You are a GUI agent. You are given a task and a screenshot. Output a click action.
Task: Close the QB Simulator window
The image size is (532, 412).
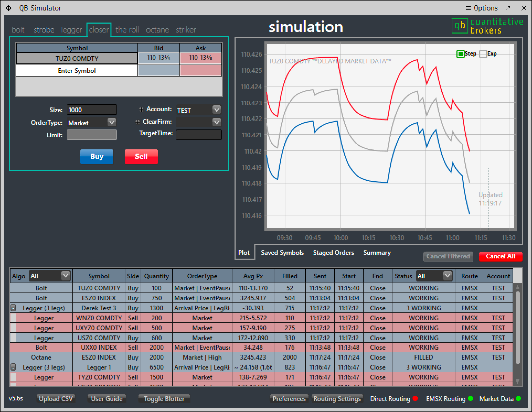[x=524, y=8]
